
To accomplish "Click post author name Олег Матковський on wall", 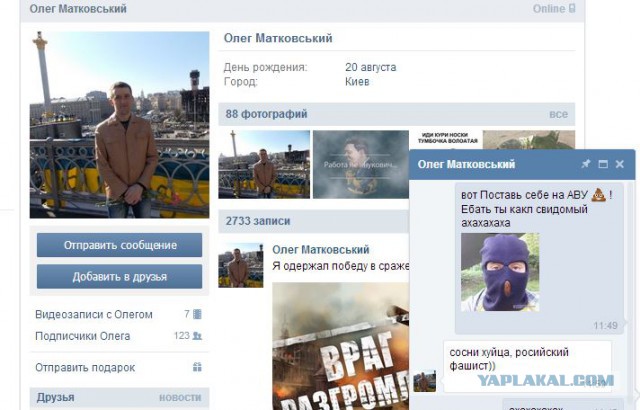I will pyautogui.click(x=321, y=250).
